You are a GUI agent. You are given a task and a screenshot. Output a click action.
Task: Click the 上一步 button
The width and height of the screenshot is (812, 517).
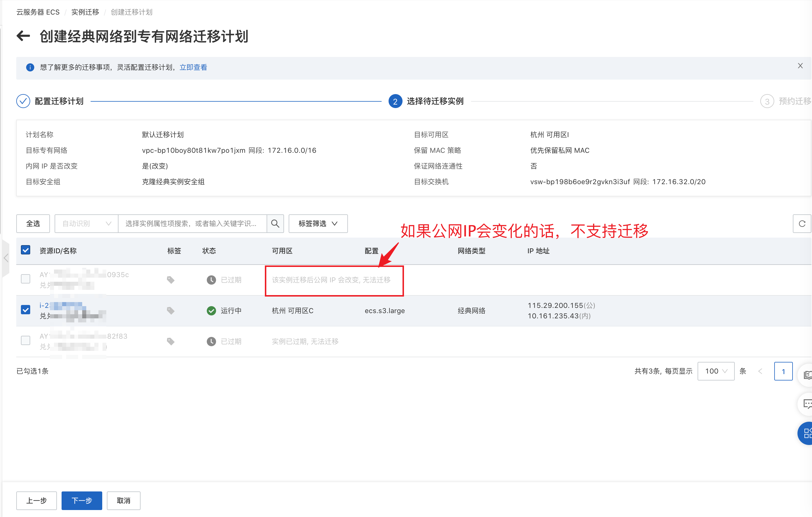pyautogui.click(x=36, y=500)
